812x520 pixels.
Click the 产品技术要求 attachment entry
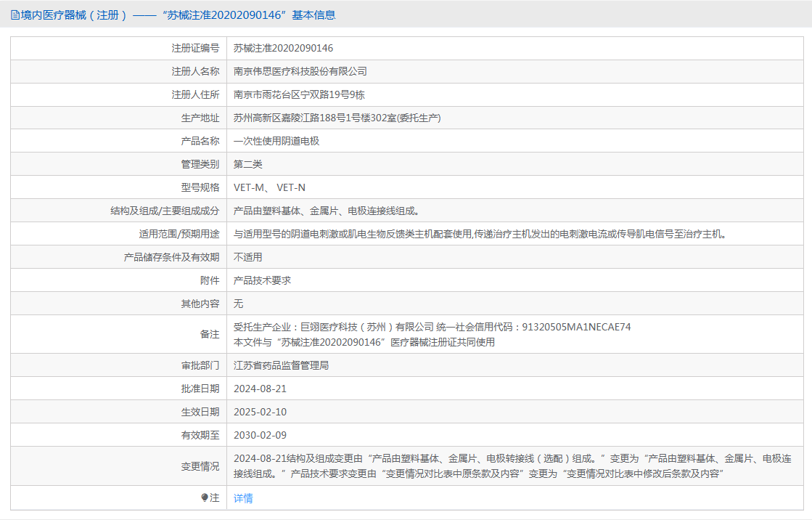tap(262, 280)
